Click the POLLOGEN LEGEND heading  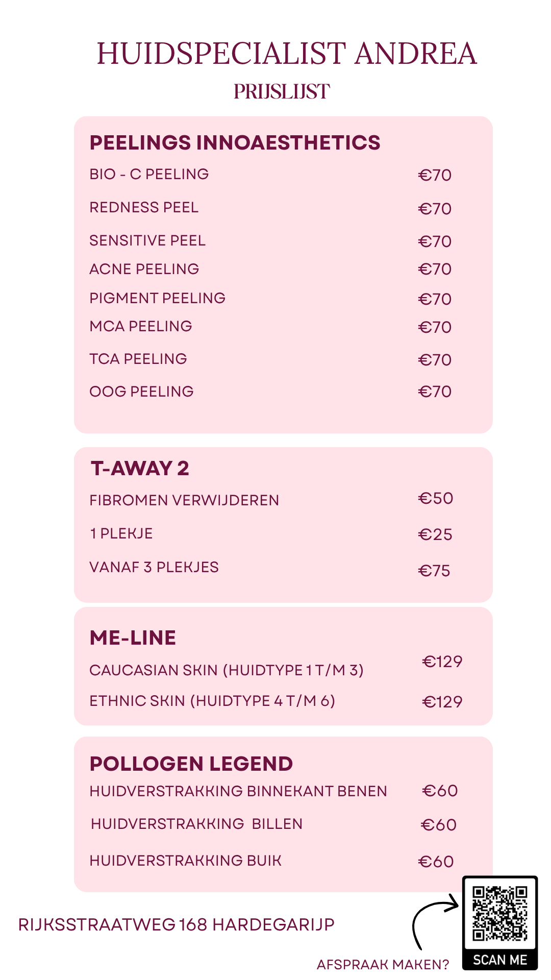click(x=191, y=764)
